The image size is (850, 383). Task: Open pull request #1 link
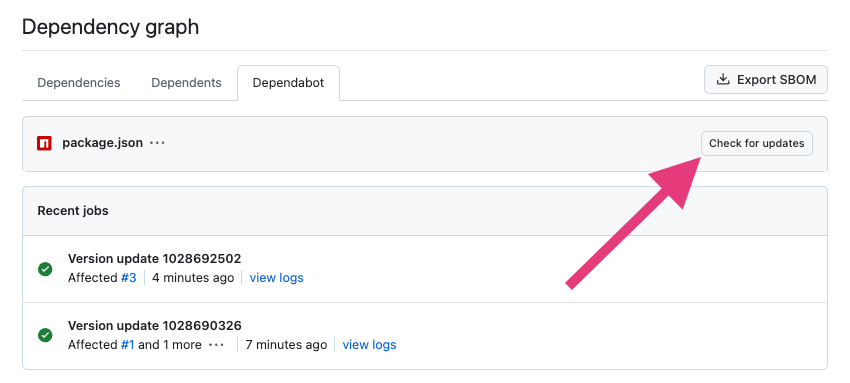[127, 345]
